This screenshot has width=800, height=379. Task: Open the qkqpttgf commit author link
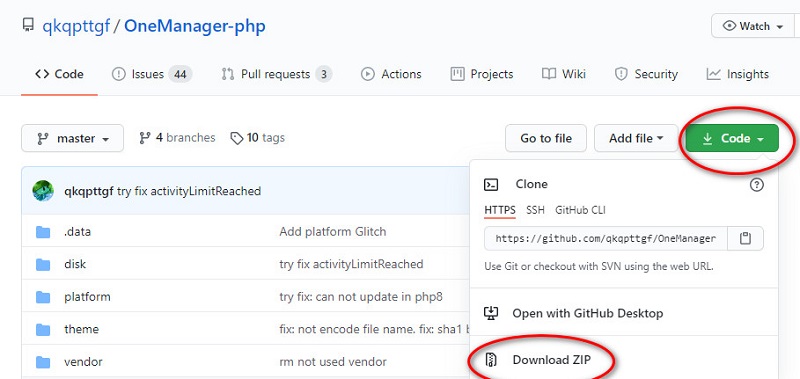[89, 191]
